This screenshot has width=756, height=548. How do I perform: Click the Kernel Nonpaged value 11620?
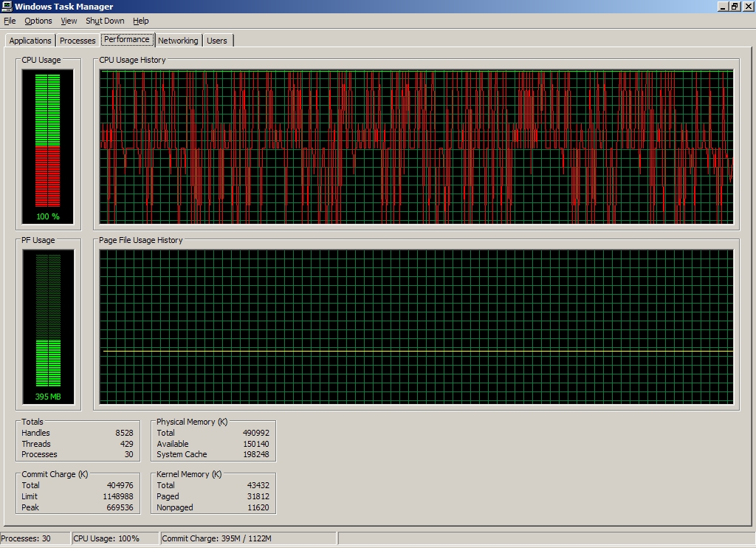point(258,507)
